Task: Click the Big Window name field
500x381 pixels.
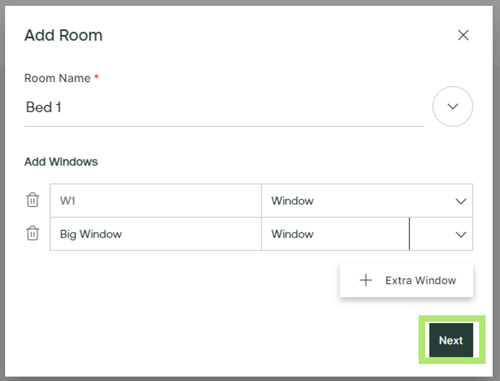Action: [x=156, y=234]
